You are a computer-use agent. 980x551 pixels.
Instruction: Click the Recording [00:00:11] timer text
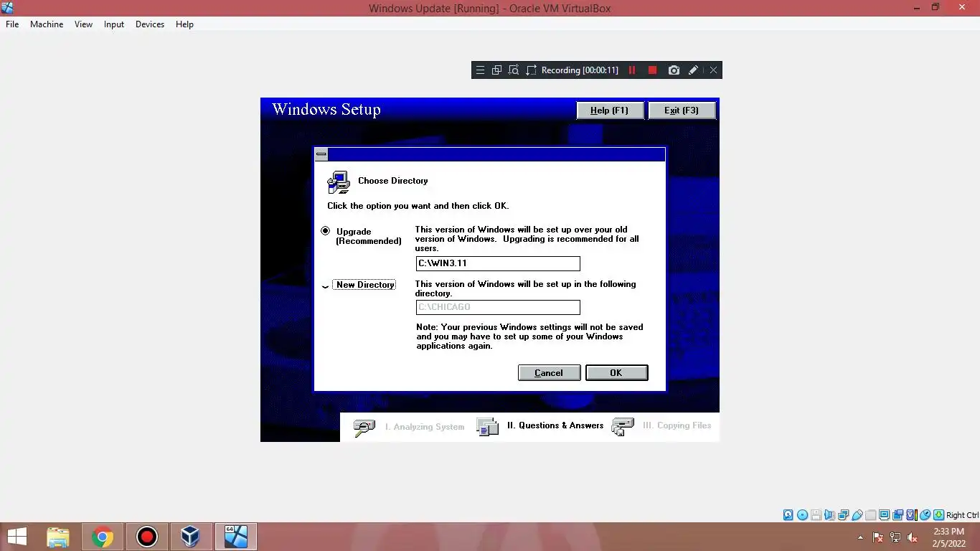[x=580, y=70]
